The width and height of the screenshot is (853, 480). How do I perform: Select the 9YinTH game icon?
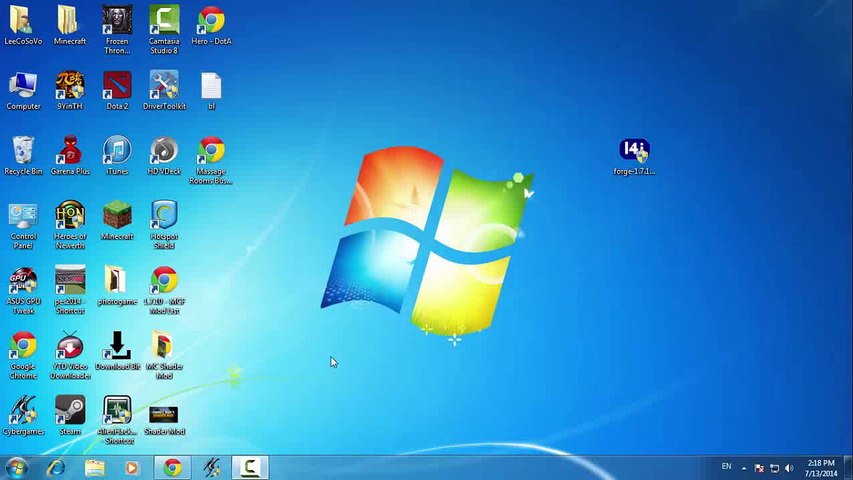(x=70, y=90)
